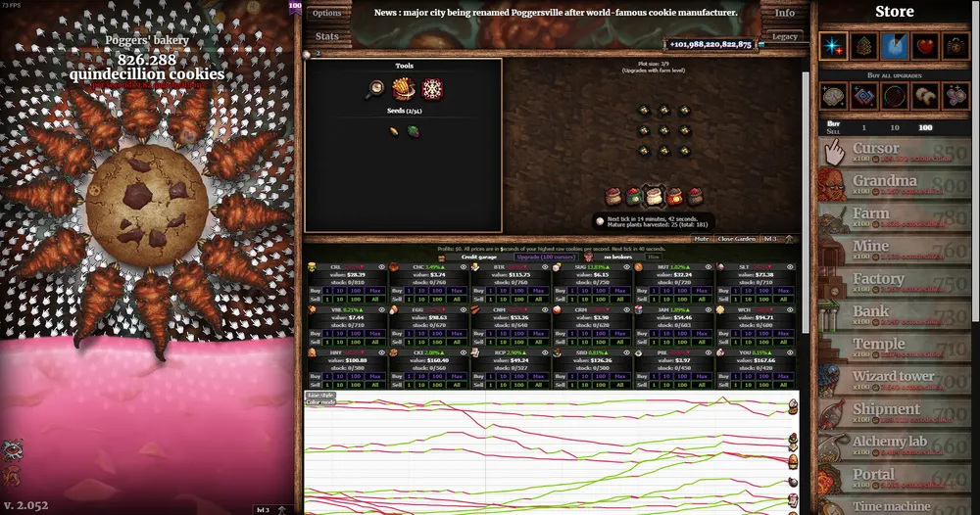Click the golden switch sparkle icon
Screen dimensions: 980x515
(835, 46)
